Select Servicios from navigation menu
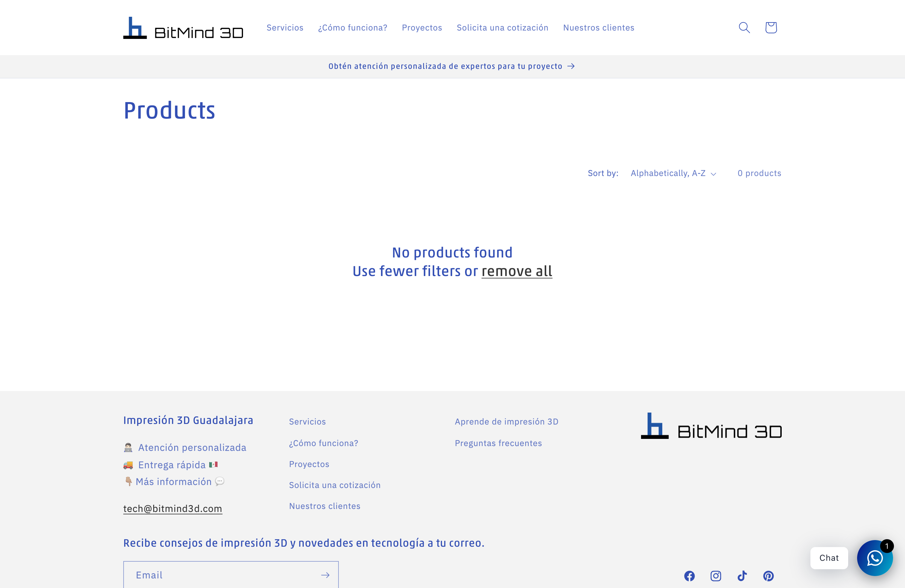Viewport: 905px width, 588px height. pyautogui.click(x=285, y=27)
